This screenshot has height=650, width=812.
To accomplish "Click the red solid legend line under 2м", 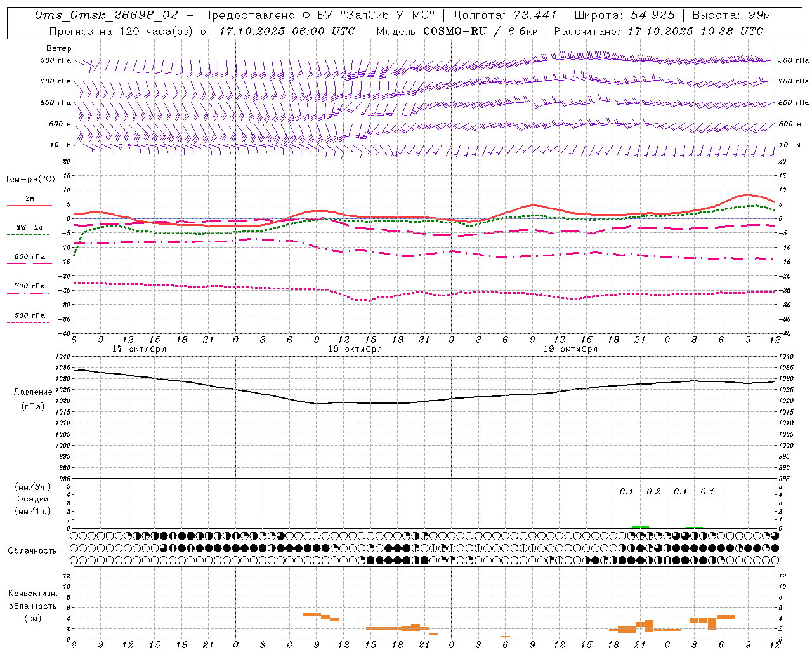I will pyautogui.click(x=29, y=205).
